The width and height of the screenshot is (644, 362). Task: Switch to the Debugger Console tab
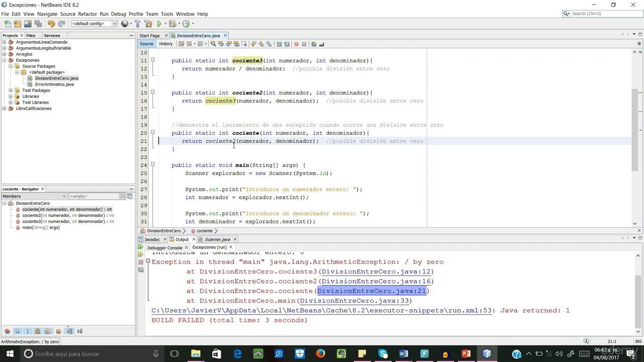pyautogui.click(x=165, y=247)
